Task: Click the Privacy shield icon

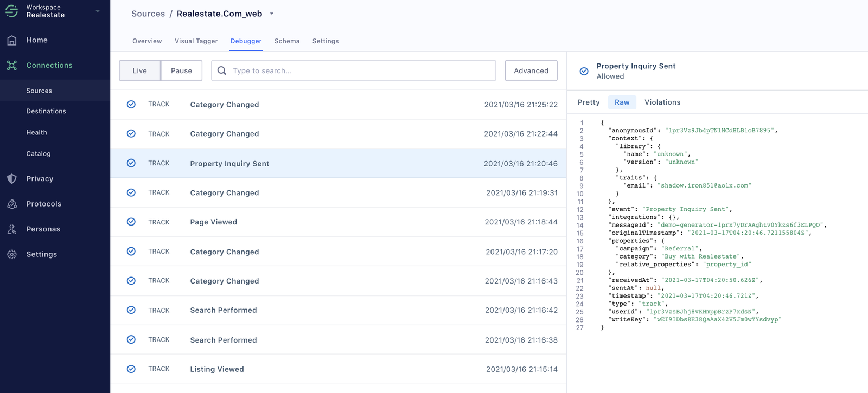Action: (x=12, y=179)
